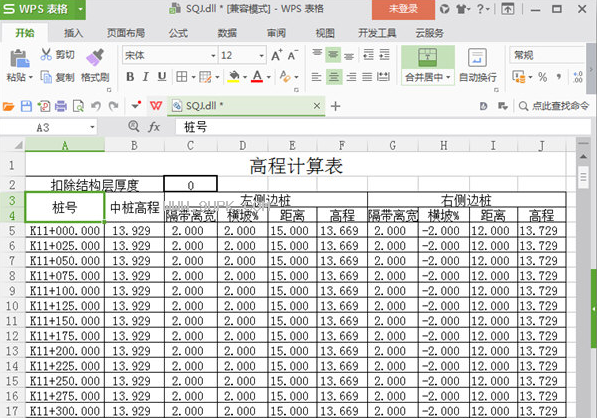This screenshot has width=597, height=418.
Task: Open the 云服务 tab
Action: pos(430,33)
